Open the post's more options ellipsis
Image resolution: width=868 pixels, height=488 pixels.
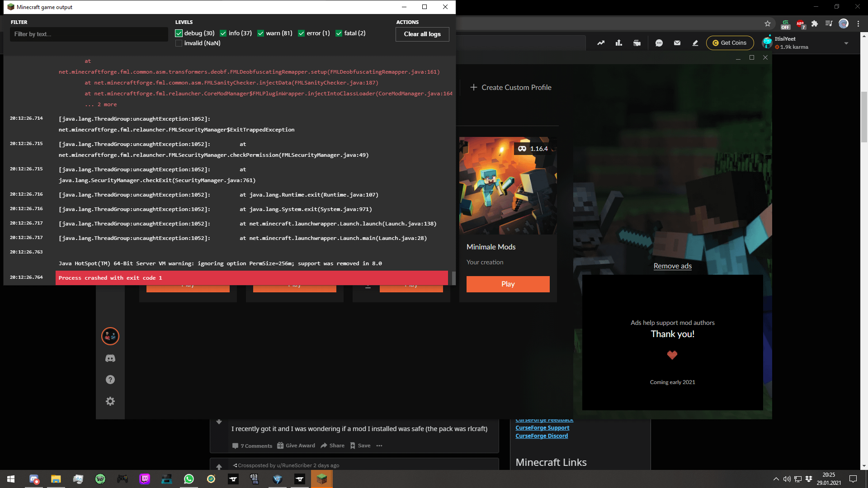pos(379,446)
